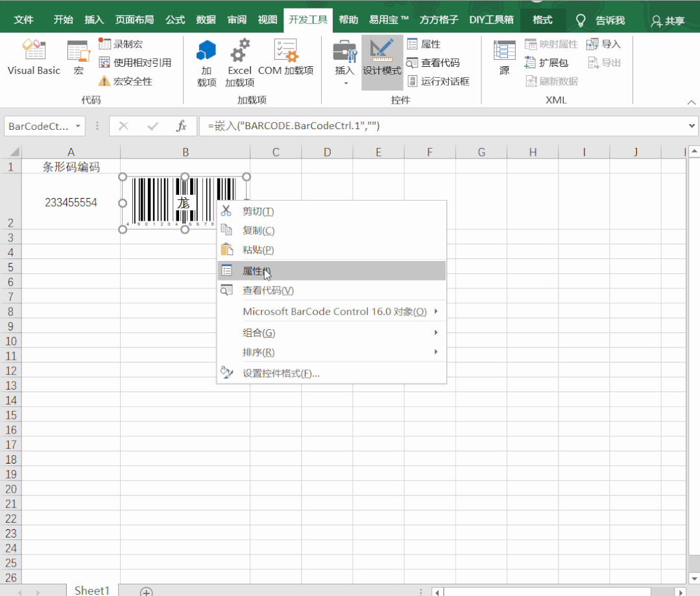Click the formula bar cancel X
Screen dimensions: 700x596
tap(124, 127)
